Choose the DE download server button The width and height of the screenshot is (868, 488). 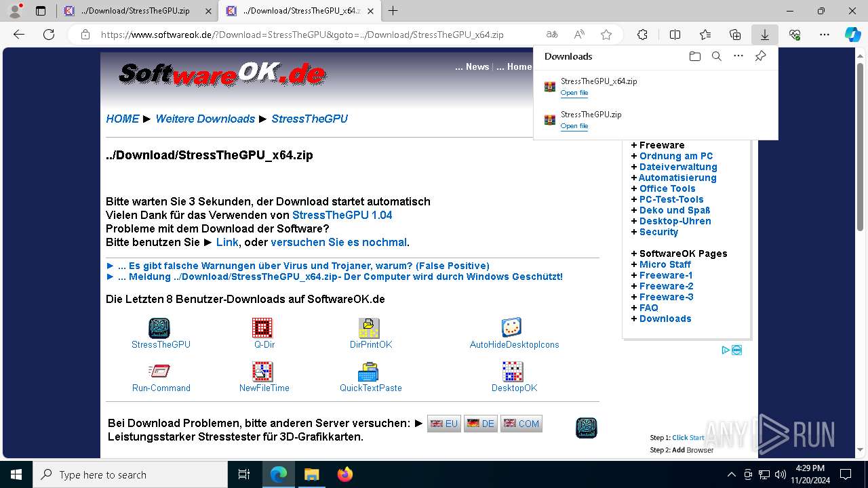(x=481, y=424)
